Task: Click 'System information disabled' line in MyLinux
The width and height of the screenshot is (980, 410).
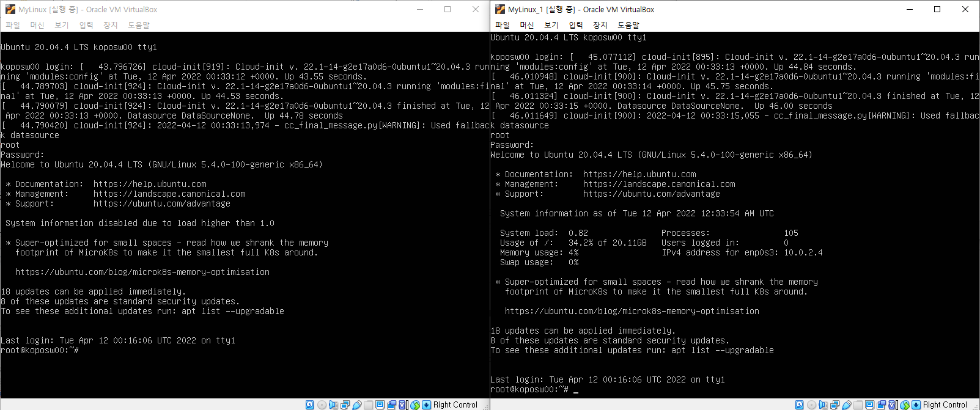Action: 140,223
